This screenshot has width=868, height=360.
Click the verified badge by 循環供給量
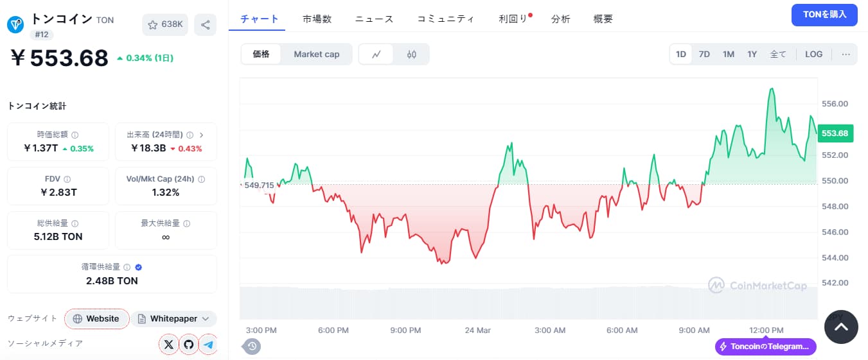click(x=139, y=267)
